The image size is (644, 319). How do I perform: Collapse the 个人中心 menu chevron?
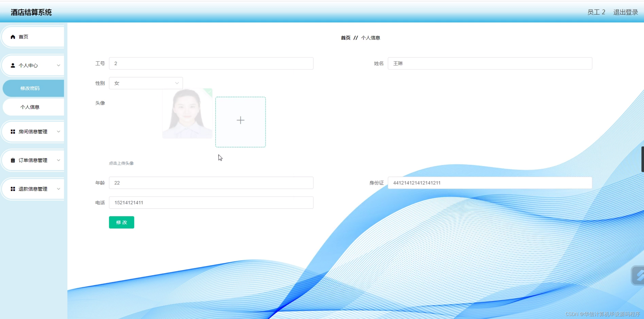coord(59,66)
